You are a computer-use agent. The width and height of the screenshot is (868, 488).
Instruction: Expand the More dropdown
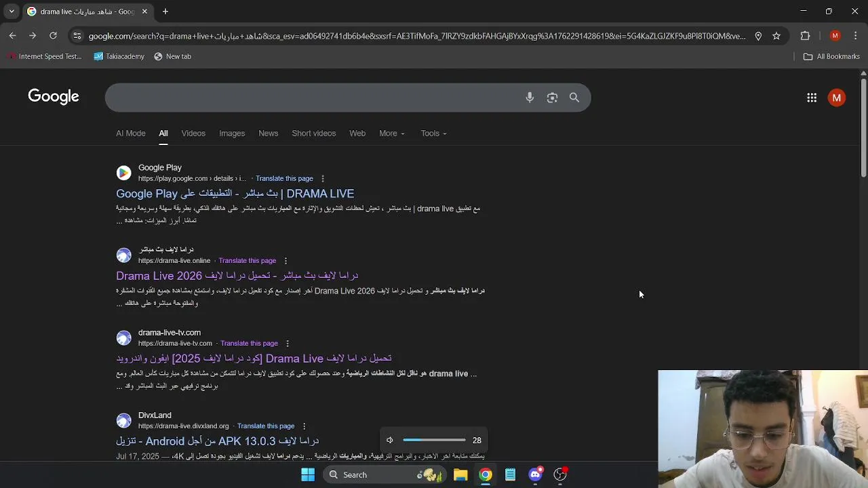click(x=392, y=134)
